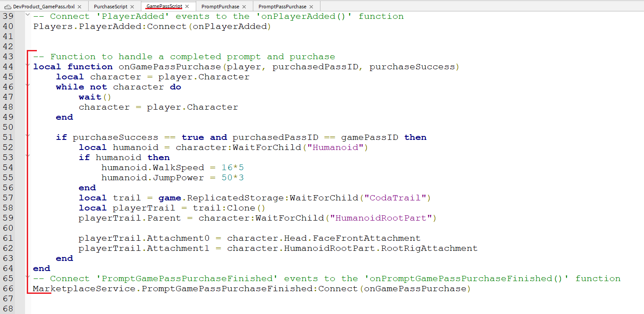The image size is (644, 314).
Task: Click 'playerTrail.Attachment0' on line 61
Action: (144, 238)
